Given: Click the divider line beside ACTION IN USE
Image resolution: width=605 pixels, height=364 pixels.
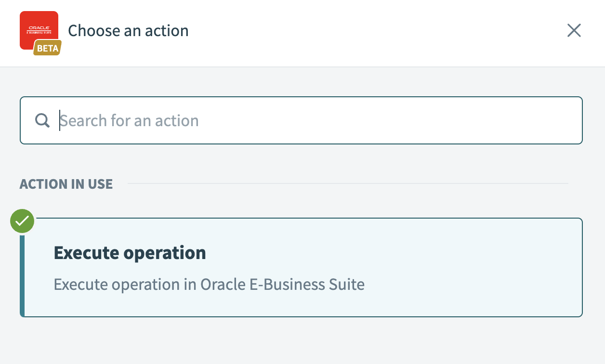Looking at the screenshot, I should pos(347,183).
